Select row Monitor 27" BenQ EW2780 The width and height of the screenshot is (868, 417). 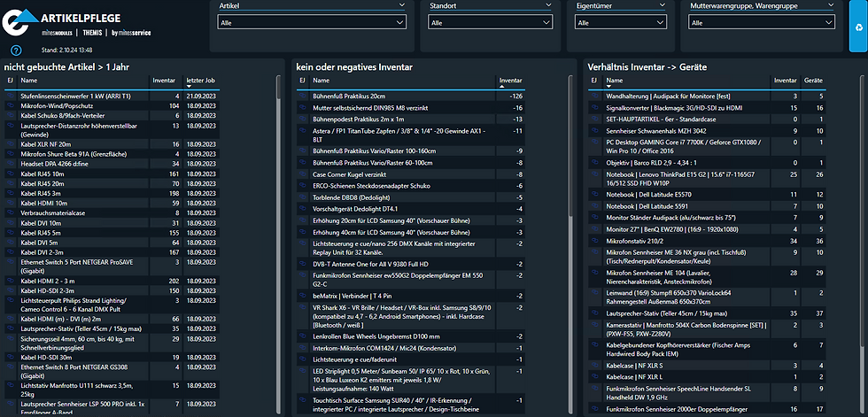tap(708, 229)
